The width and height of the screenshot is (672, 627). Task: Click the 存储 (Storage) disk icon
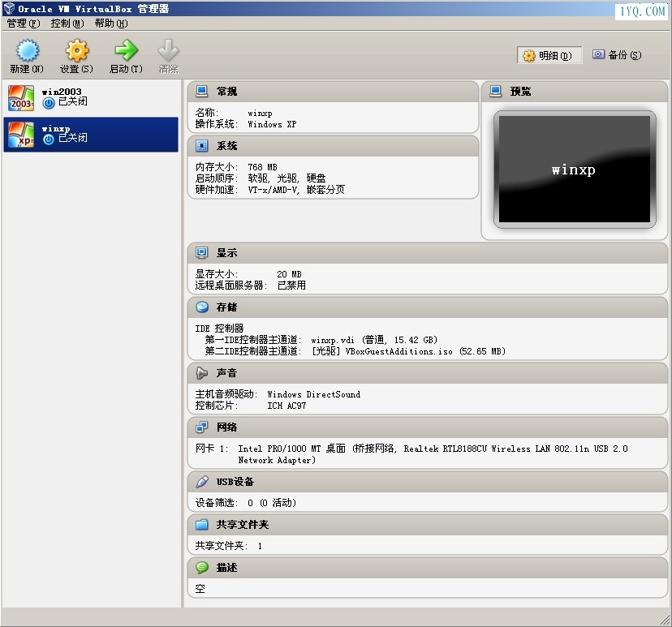coord(202,307)
